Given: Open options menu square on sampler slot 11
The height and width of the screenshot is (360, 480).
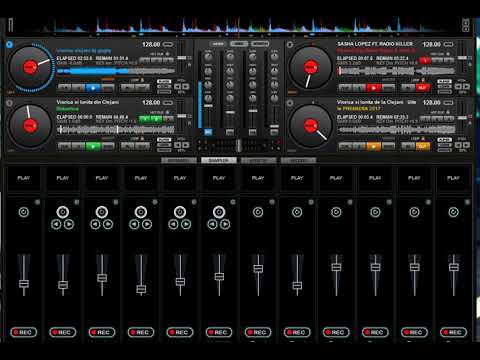Looking at the screenshot, I should [x=428, y=202].
